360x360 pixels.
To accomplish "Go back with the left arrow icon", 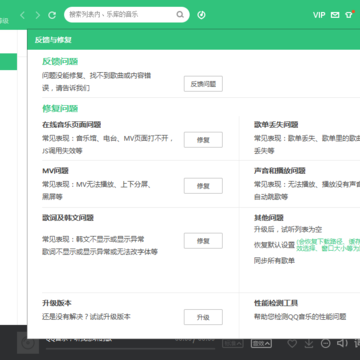I will tap(23, 15).
